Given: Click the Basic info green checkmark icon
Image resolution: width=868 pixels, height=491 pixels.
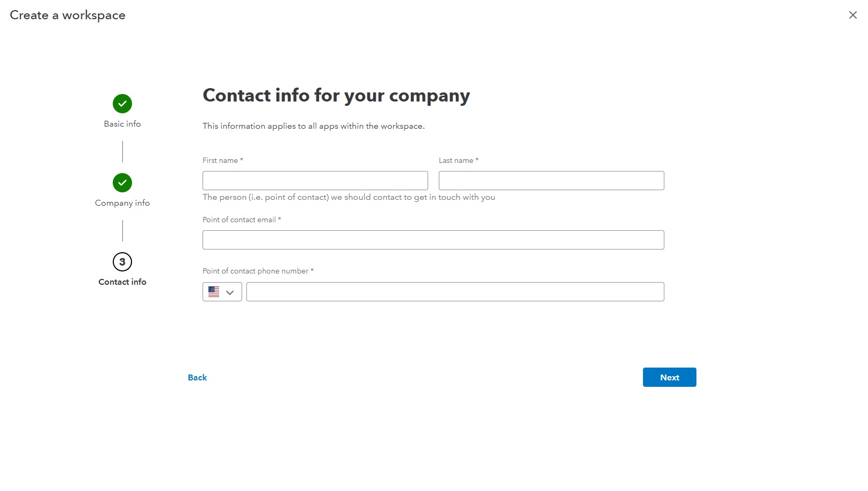Looking at the screenshot, I should 122,104.
